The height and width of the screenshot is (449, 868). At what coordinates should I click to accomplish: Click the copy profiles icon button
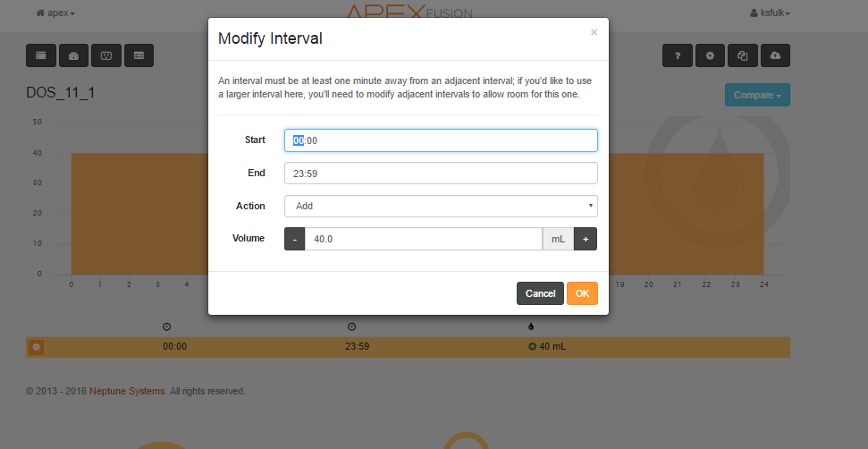[743, 55]
